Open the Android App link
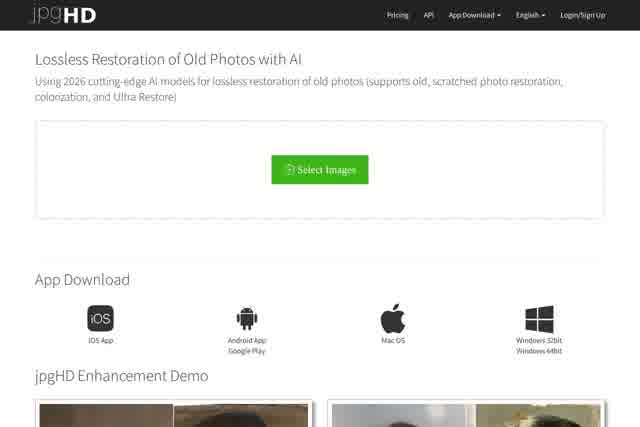This screenshot has height=427, width=640. [x=247, y=340]
